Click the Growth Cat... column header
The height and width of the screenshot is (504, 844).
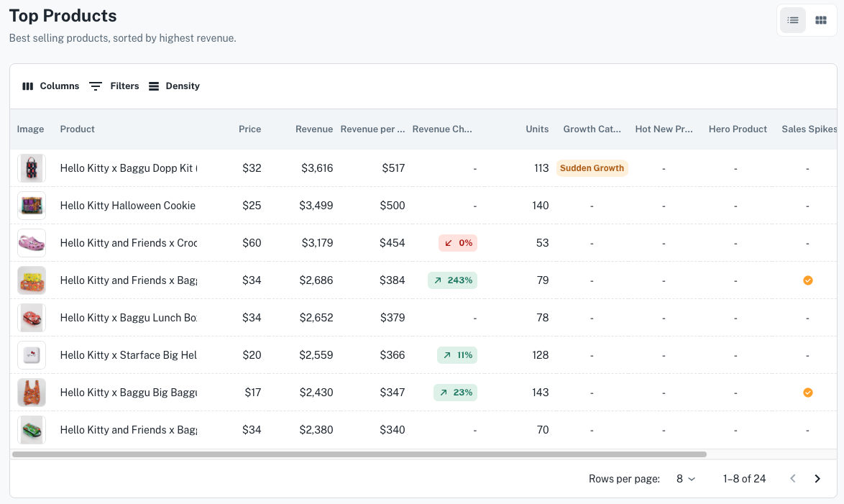(592, 129)
